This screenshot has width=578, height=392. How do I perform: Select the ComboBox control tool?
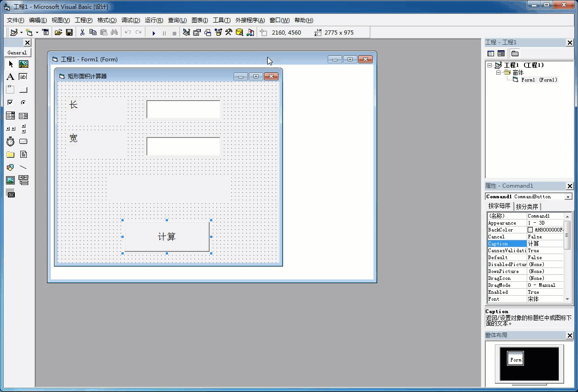[10, 116]
